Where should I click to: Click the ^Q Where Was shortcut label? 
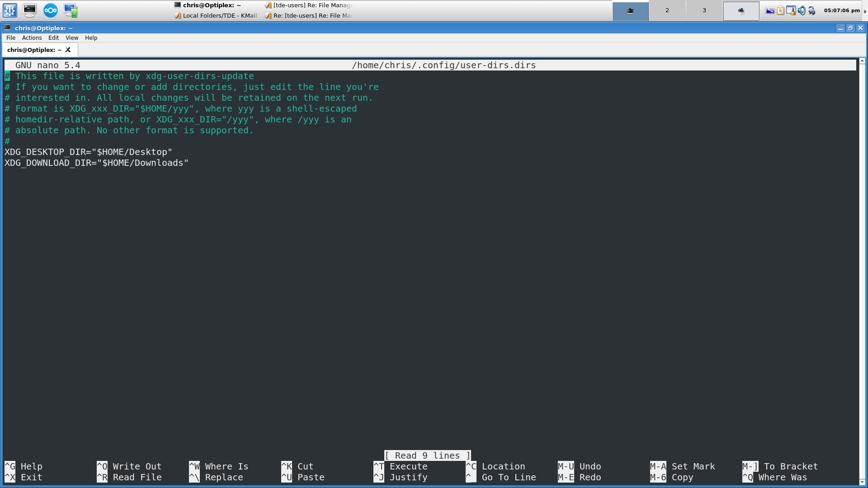coord(775,478)
